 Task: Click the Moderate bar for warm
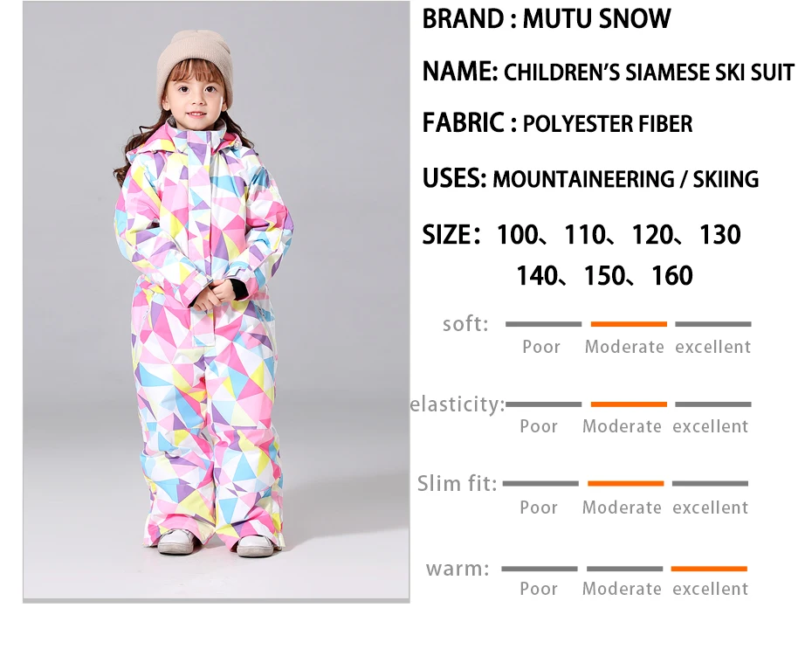[x=624, y=569]
